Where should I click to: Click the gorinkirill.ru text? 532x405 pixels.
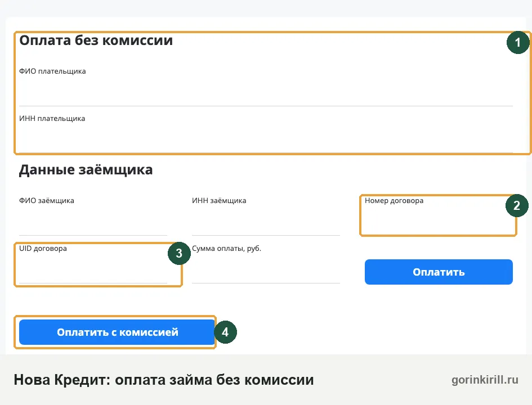485,380
